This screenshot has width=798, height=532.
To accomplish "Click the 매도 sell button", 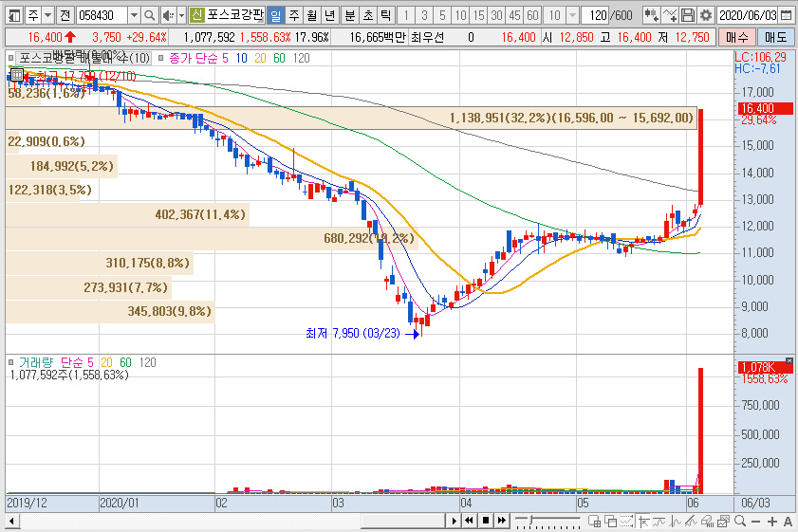I will click(x=775, y=37).
